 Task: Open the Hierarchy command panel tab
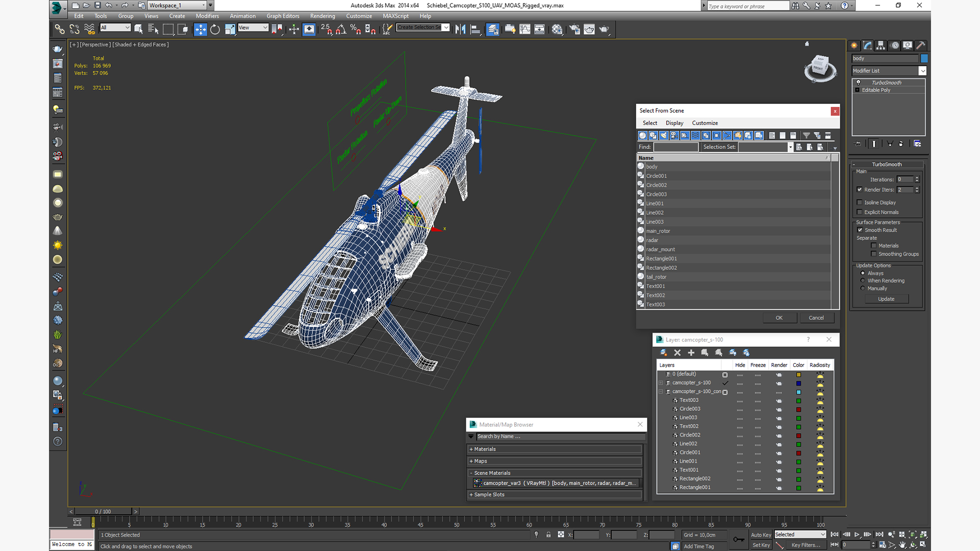(x=881, y=45)
